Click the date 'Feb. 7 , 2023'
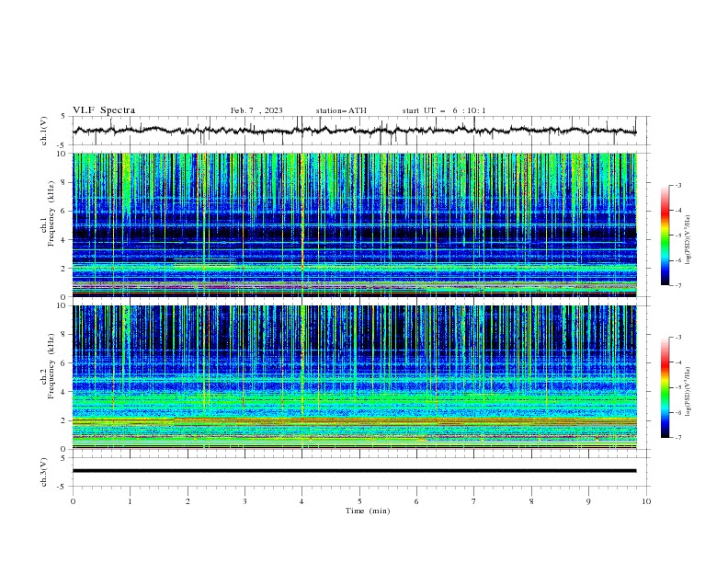Viewport: 728px width, 563px height. click(256, 110)
